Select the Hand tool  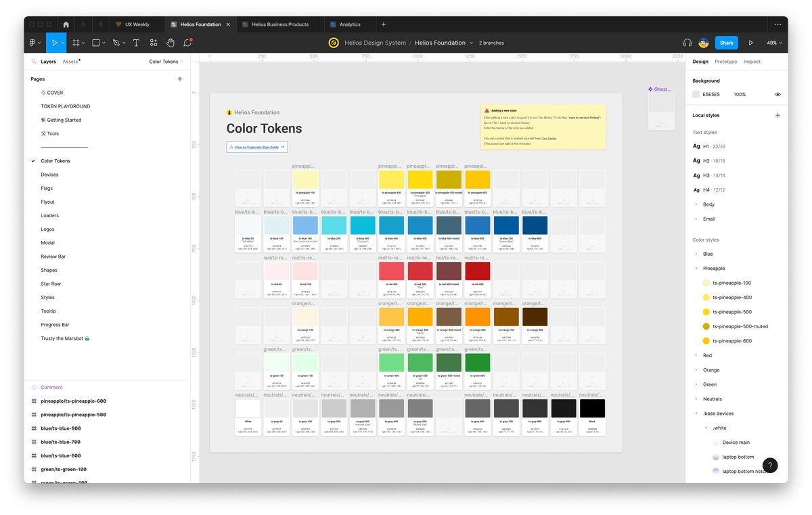pos(171,42)
